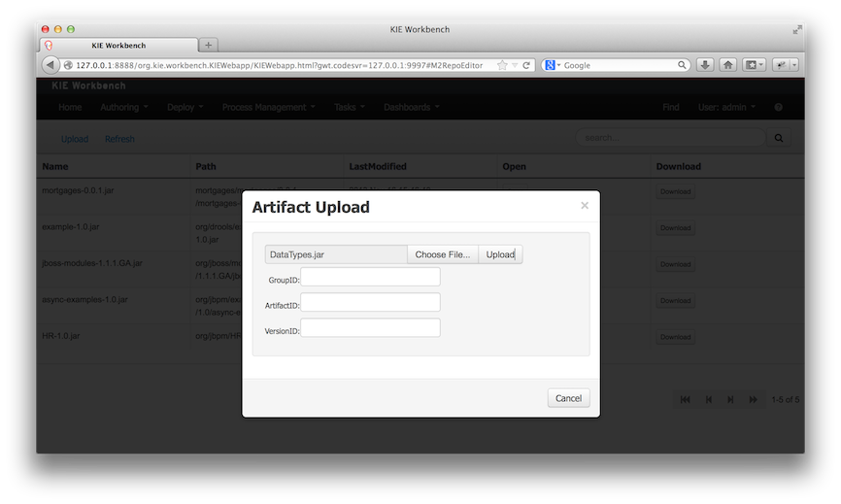Open a new browser tab with plus

click(x=209, y=45)
